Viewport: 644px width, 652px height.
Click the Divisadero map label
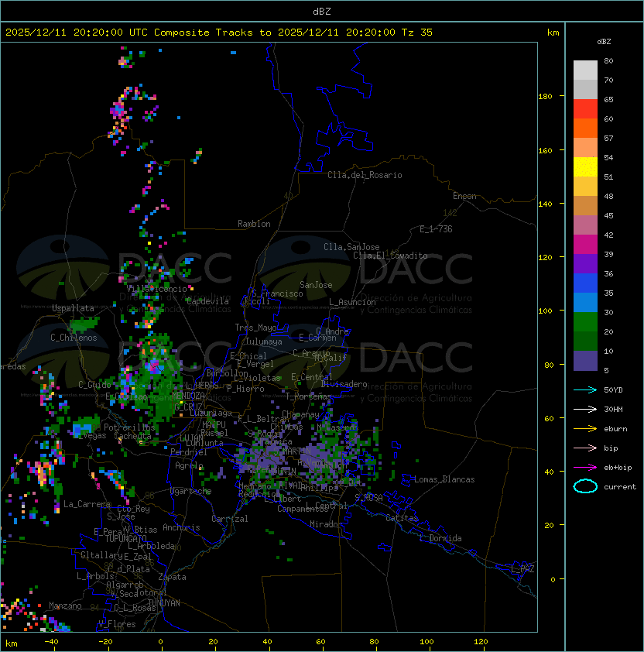[x=344, y=384]
